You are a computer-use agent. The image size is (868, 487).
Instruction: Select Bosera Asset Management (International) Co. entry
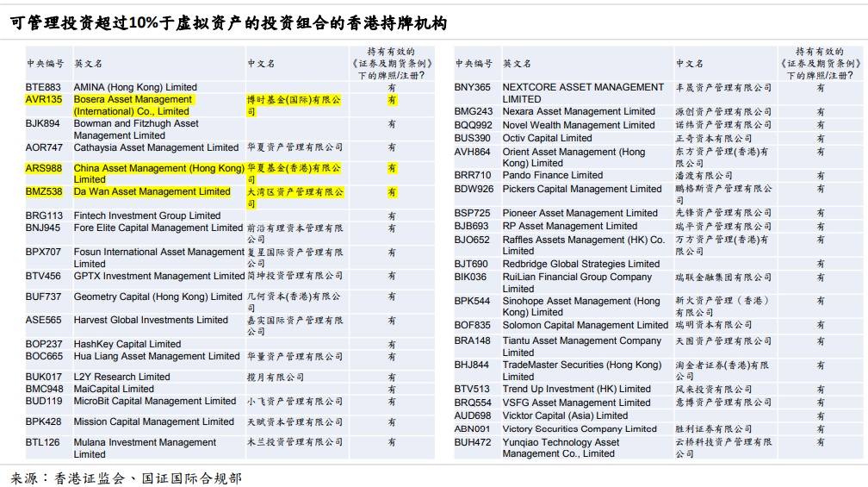coord(133,105)
